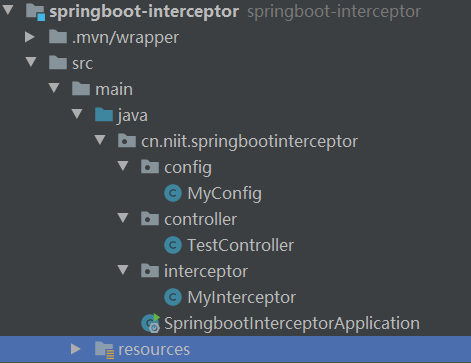471x363 pixels.
Task: Collapse the src folder arrow
Action: (x=31, y=62)
